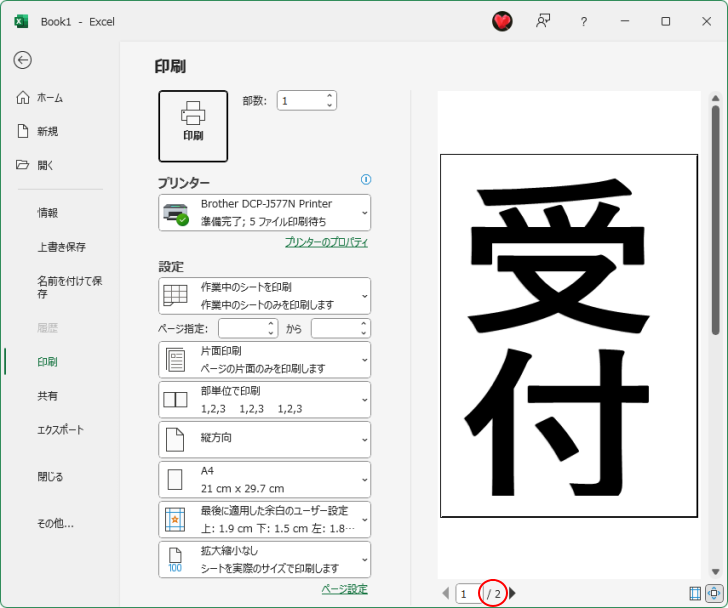Toggle Zoom to Page in preview
This screenshot has width=728, height=608.
(x=714, y=593)
